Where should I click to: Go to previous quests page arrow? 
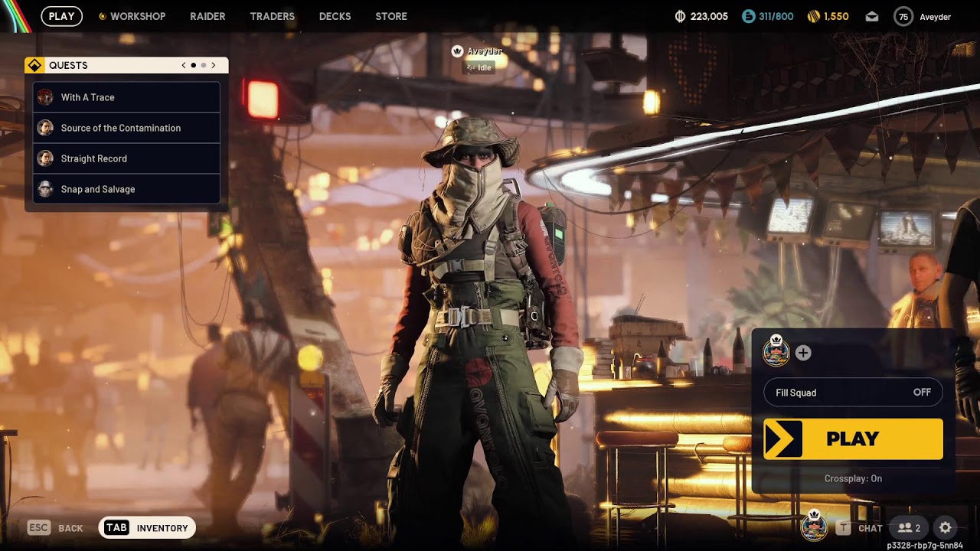coord(184,65)
